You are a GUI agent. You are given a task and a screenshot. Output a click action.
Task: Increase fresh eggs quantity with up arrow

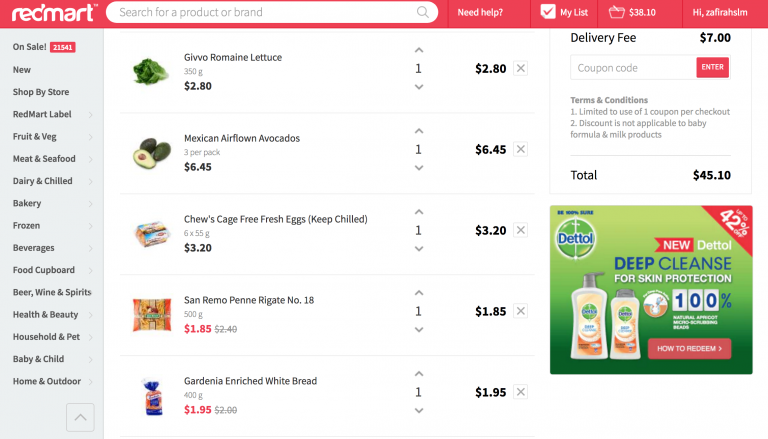coord(418,212)
